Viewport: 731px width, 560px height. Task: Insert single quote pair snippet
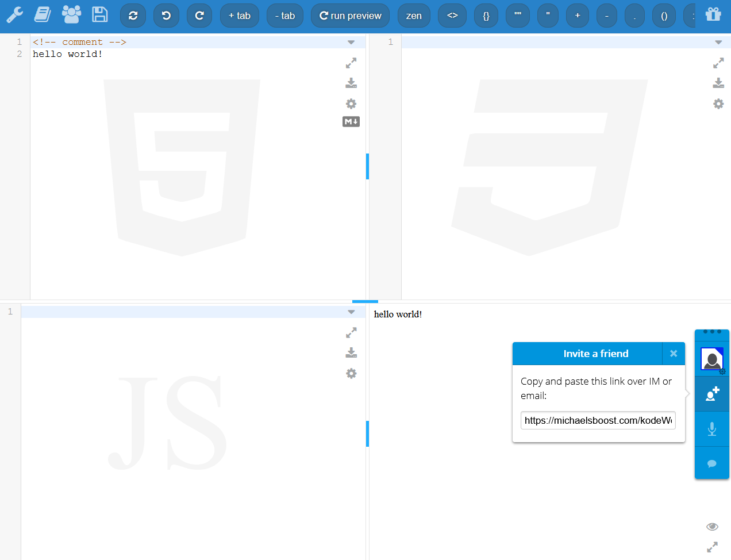[548, 16]
